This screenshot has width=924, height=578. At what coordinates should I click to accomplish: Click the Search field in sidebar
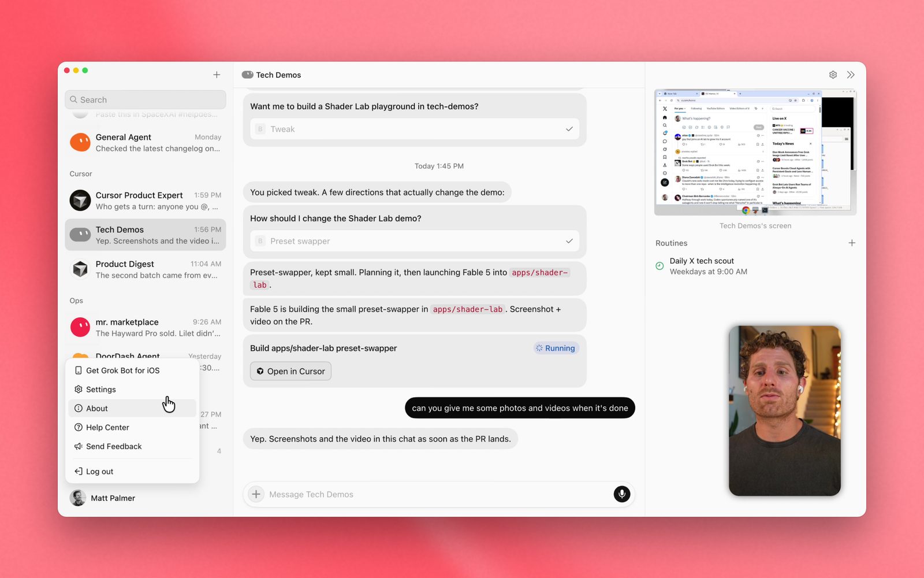(x=146, y=99)
